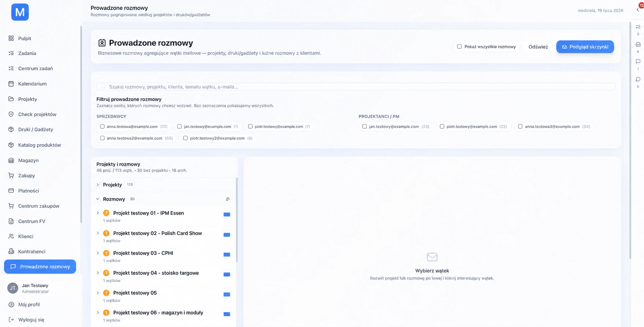Image resolution: width=644 pixels, height=327 pixels.
Task: Enable Pokaż wszystkie rozmowy checkbox
Action: pyautogui.click(x=459, y=46)
